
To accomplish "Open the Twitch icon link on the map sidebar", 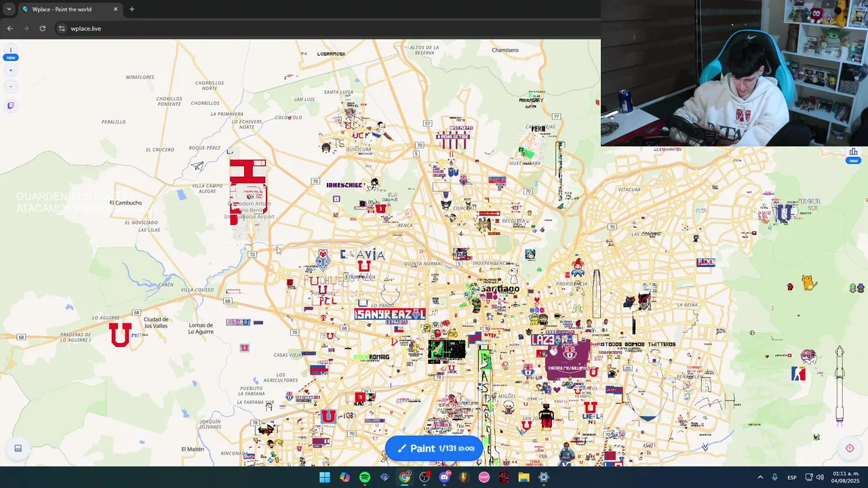I will [x=11, y=106].
